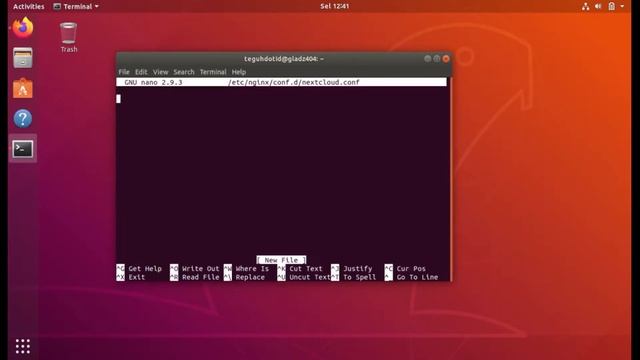
Task: Click the Go To Line shortcut label
Action: coord(417,277)
